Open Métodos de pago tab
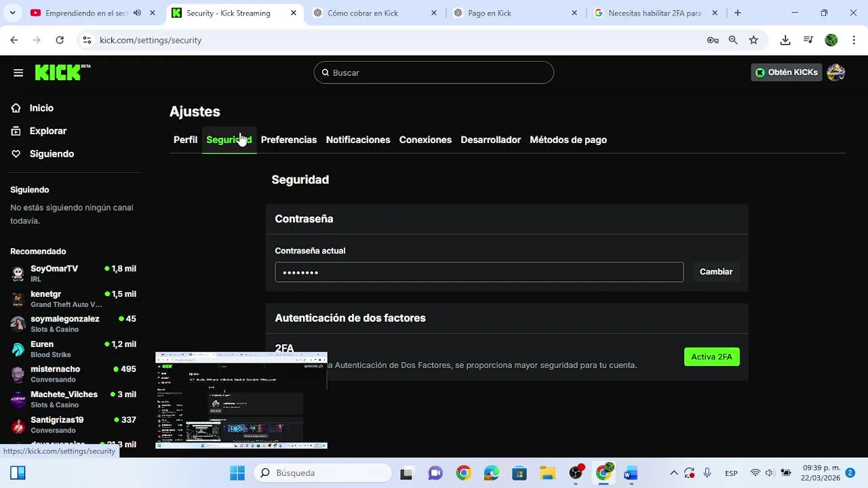Screen dimensions: 868x488 click(568, 140)
